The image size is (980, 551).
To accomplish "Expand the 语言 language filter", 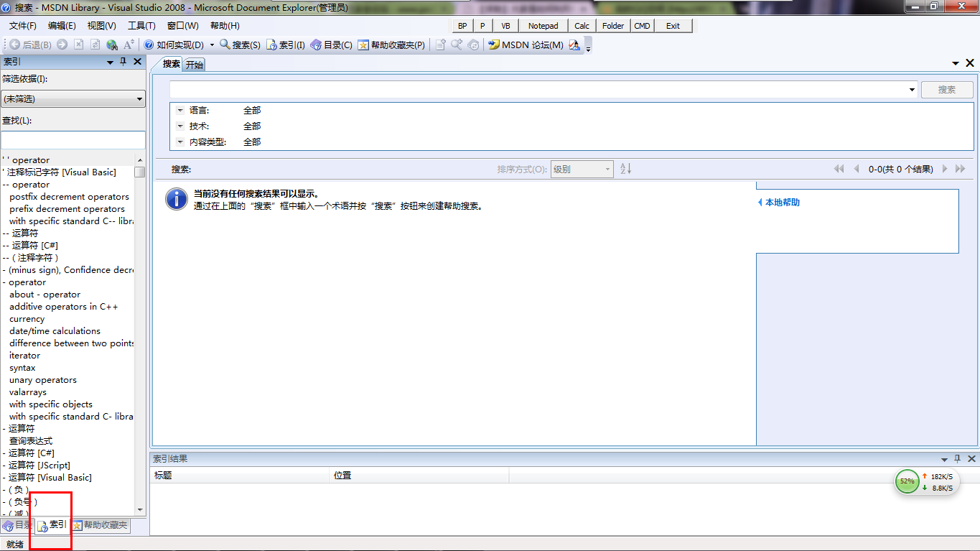I will [180, 111].
